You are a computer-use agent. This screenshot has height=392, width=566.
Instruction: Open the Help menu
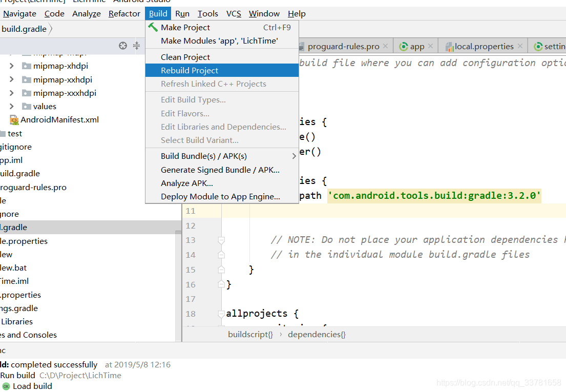coord(297,14)
